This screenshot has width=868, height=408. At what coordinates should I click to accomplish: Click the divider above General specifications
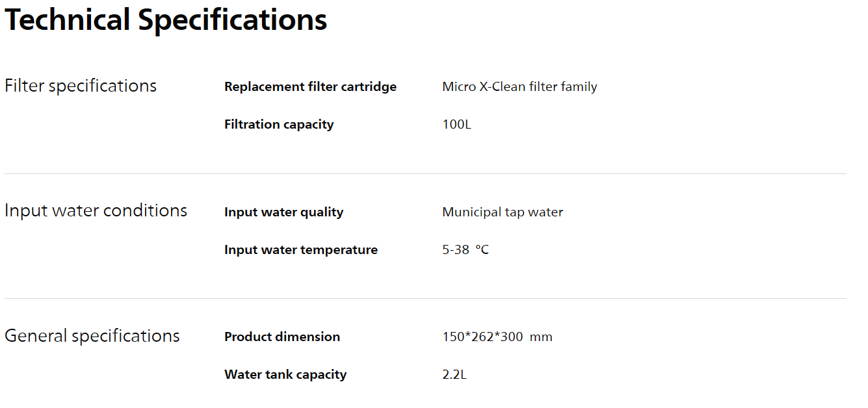(x=425, y=298)
